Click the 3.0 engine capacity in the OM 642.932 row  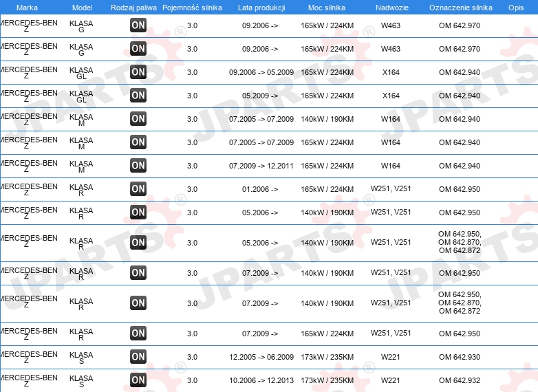[x=192, y=380]
